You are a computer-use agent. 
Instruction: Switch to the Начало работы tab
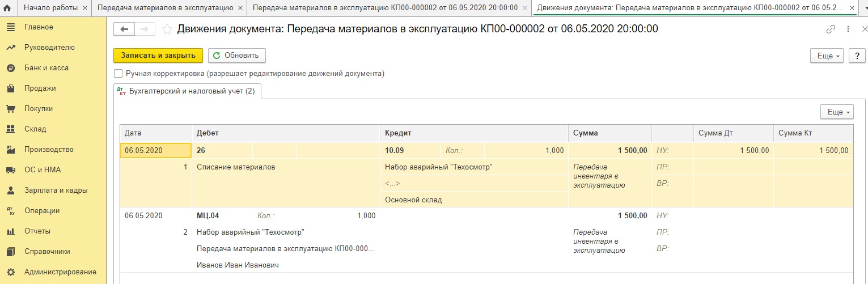click(x=48, y=9)
